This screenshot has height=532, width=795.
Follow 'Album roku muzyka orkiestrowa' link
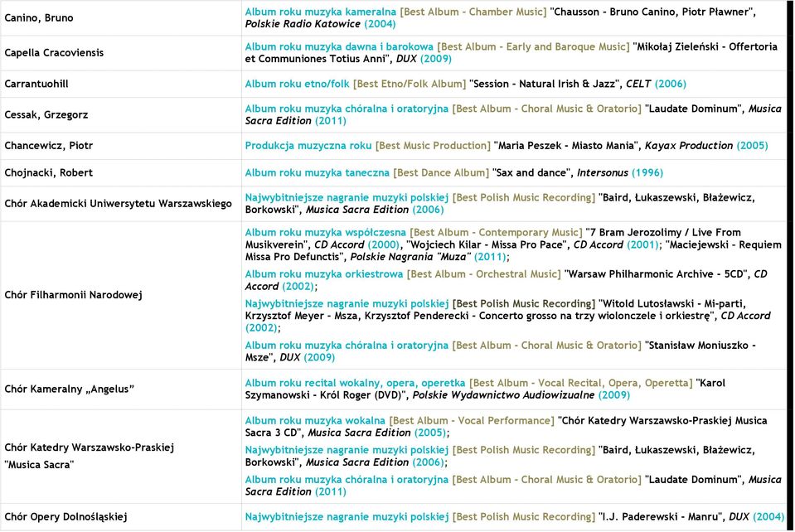pos(324,274)
